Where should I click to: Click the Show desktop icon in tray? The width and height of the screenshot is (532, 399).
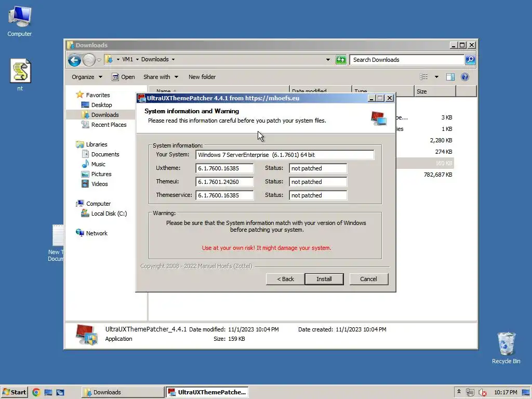[x=526, y=392]
